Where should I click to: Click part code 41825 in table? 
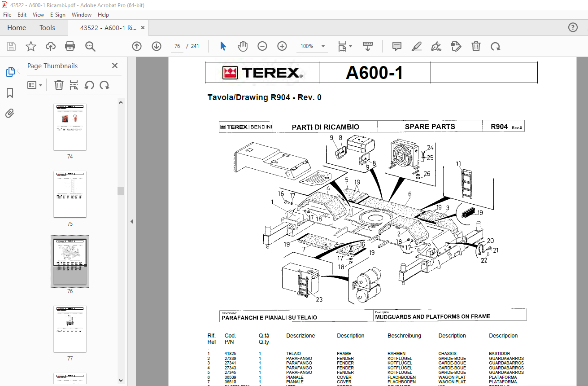(230, 354)
